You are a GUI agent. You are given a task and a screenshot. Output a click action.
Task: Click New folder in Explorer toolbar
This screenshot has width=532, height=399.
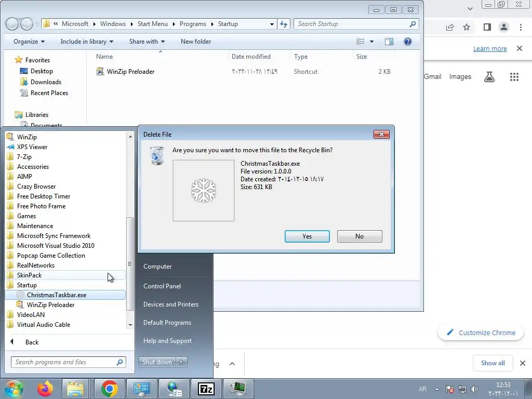tap(196, 42)
